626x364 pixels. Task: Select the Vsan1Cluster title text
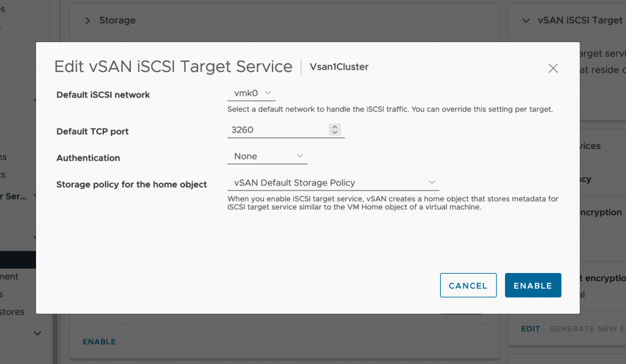coord(339,67)
